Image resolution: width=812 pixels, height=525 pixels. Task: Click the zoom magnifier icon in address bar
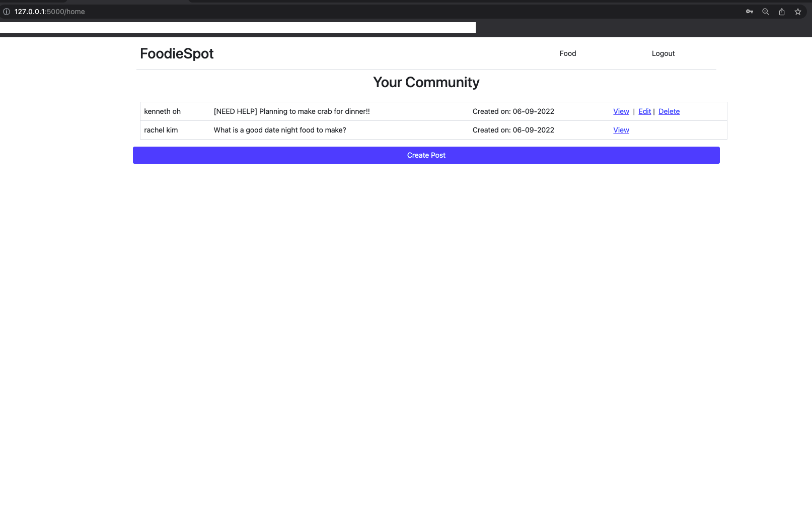coord(766,12)
